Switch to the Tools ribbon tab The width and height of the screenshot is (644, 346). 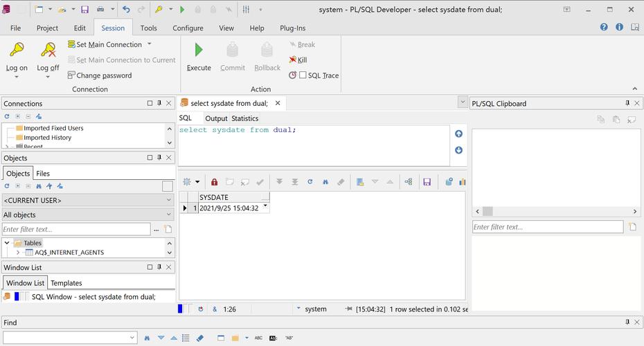tap(148, 28)
